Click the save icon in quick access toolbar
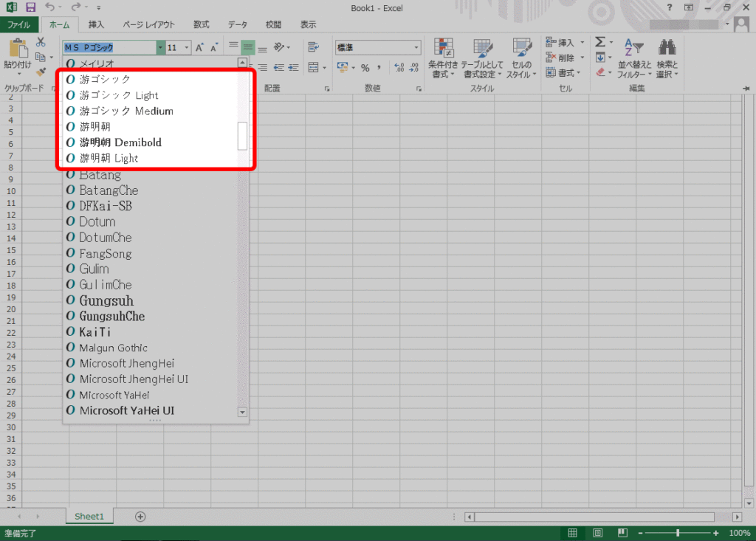This screenshot has width=756, height=541. [30, 7]
